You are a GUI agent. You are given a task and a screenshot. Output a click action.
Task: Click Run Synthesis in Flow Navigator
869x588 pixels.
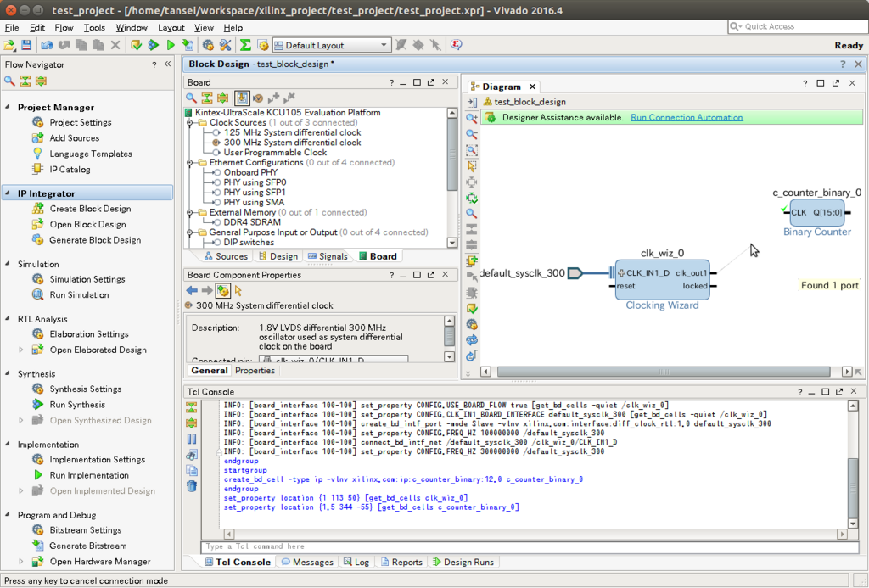(77, 405)
